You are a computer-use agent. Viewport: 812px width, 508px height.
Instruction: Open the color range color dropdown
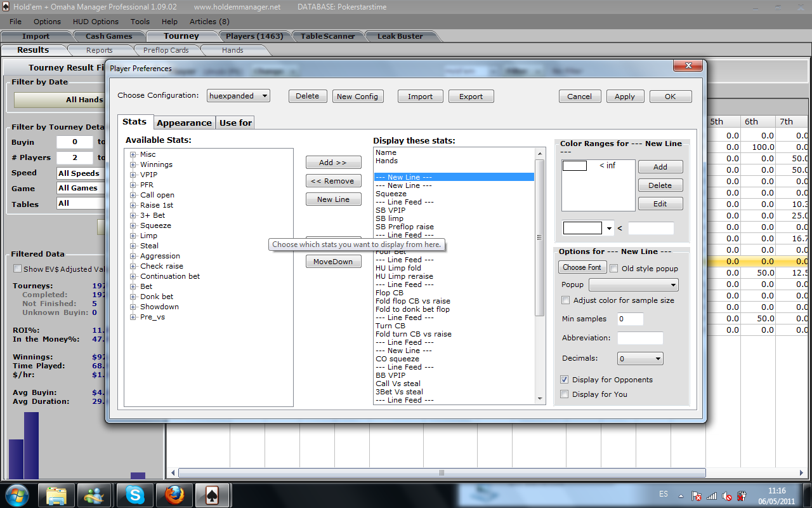click(x=610, y=228)
